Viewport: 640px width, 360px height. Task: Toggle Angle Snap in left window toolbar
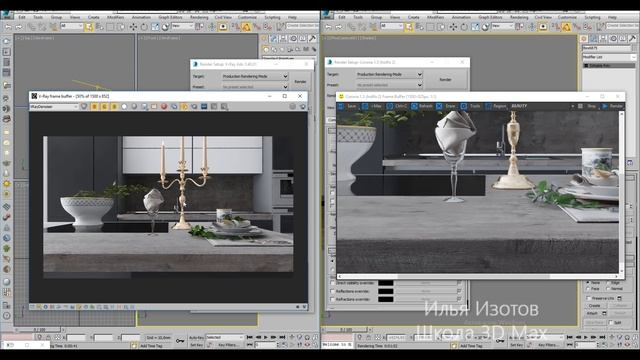coord(246,27)
